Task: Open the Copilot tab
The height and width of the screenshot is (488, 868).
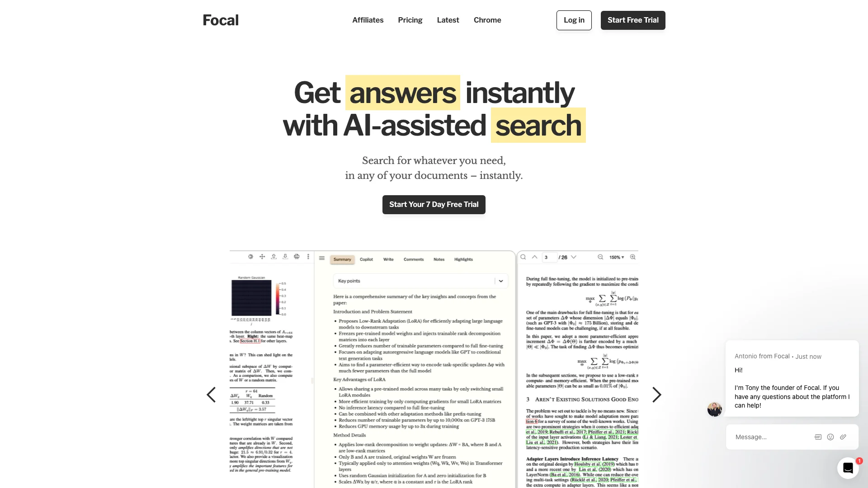Action: point(366,259)
